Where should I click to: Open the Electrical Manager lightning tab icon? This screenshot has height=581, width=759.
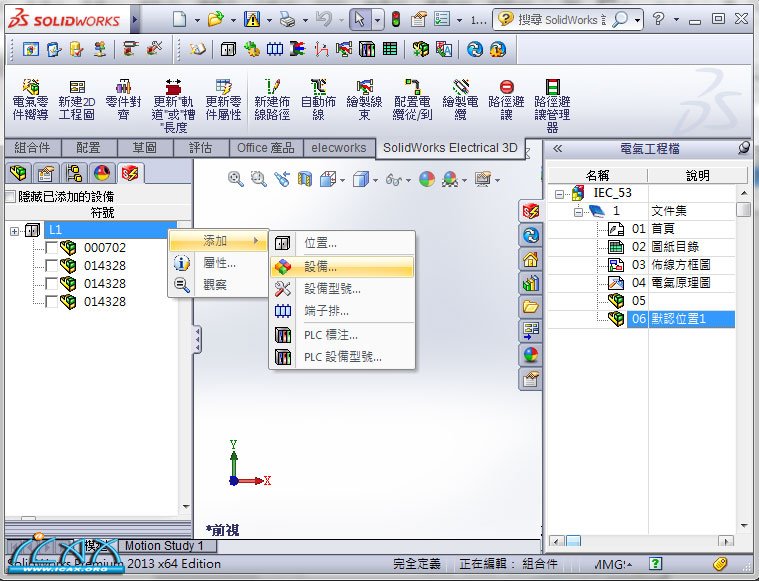click(130, 172)
